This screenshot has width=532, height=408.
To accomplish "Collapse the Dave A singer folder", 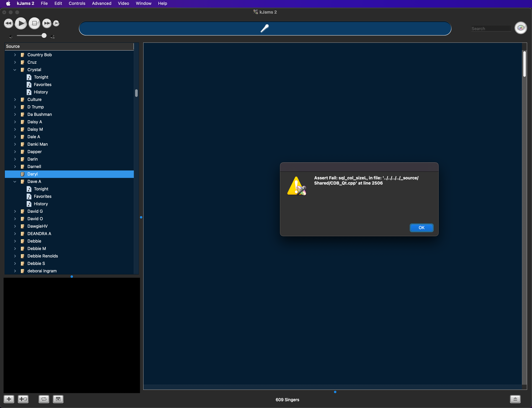I will [x=15, y=181].
